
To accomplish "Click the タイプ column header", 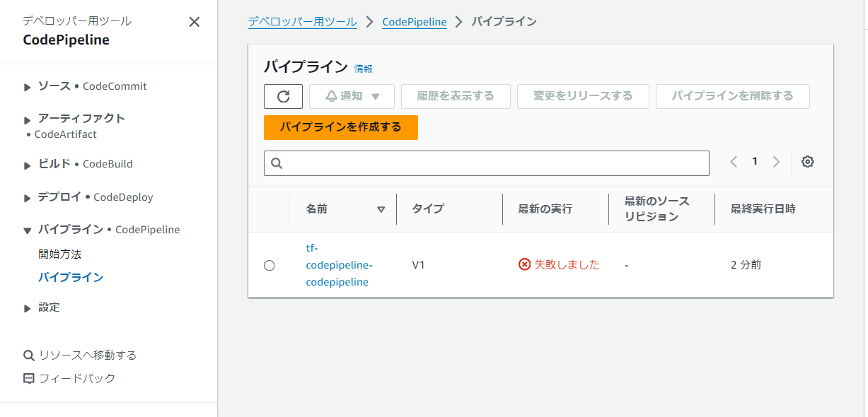I will coord(428,209).
